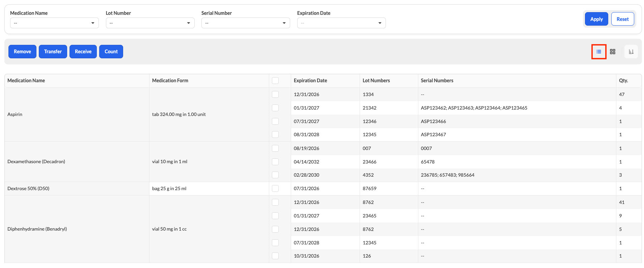Click 'tab 324.00 mg in 1.00 unit' cell
The image size is (644, 268).
click(x=209, y=114)
